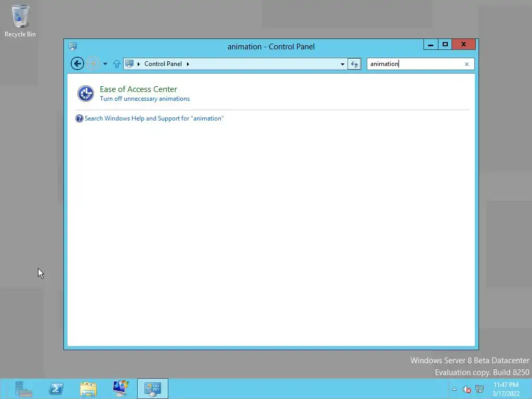Go back using the Back arrow button
This screenshot has height=399, width=532.
(77, 63)
